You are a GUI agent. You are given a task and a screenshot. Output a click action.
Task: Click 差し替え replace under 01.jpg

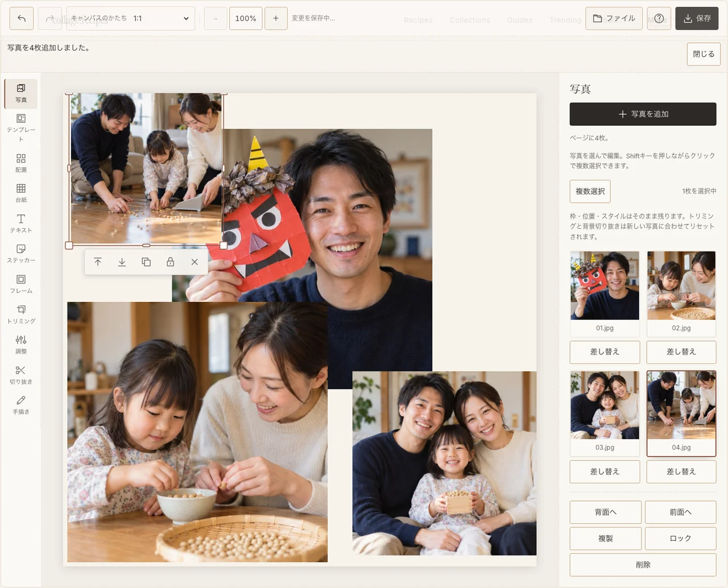tap(605, 352)
